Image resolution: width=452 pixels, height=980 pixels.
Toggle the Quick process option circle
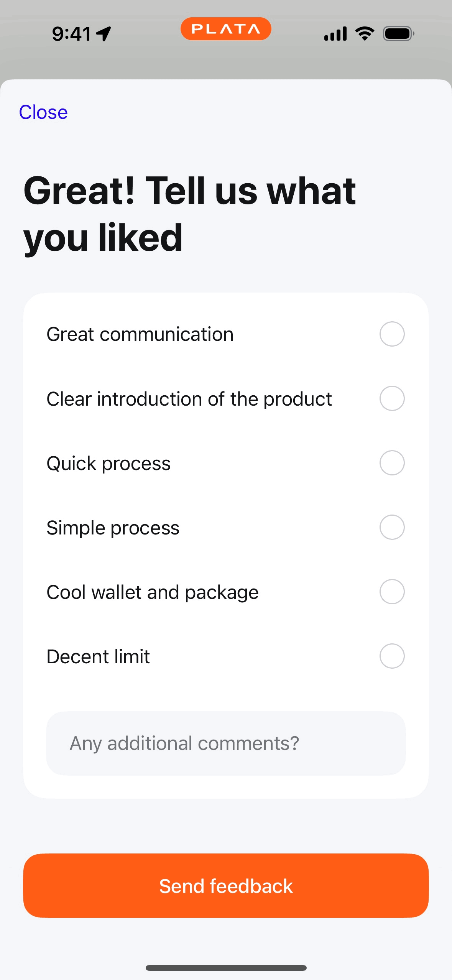tap(392, 463)
